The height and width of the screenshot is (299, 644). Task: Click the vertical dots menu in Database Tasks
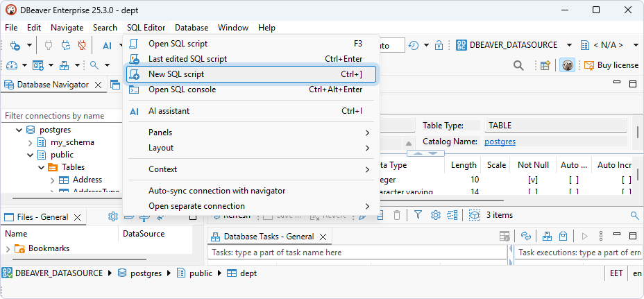click(601, 236)
